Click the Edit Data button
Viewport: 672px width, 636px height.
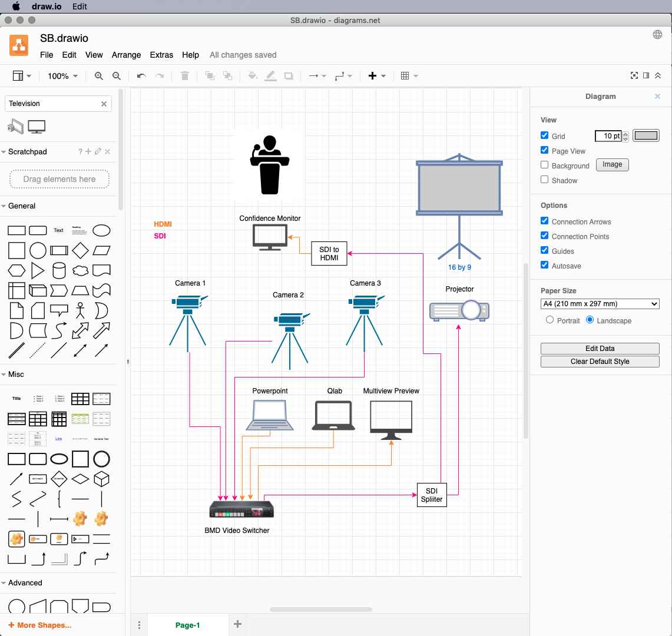[600, 348]
